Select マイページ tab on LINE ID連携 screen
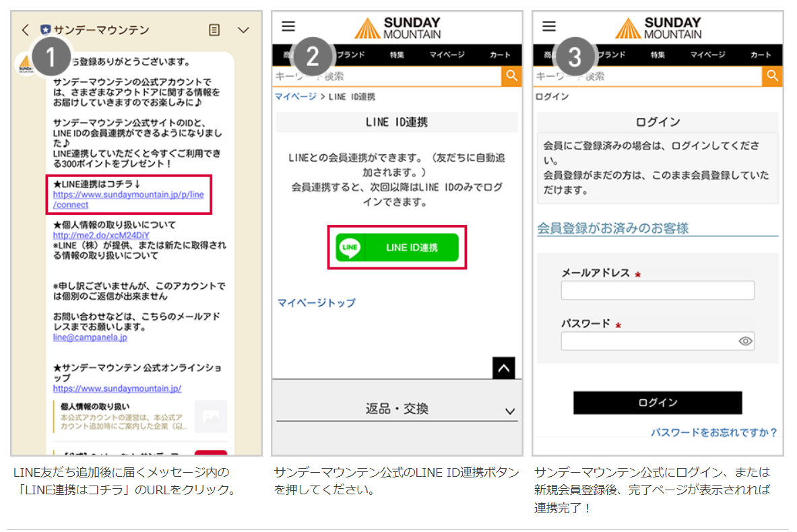The width and height of the screenshot is (797, 532). point(447,55)
